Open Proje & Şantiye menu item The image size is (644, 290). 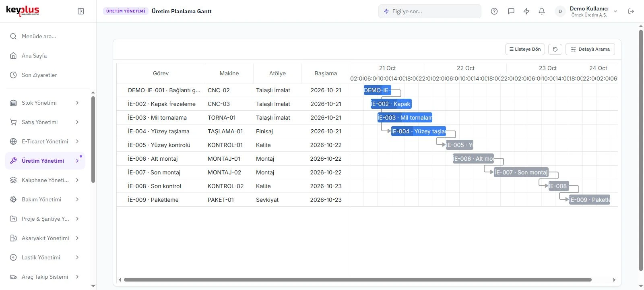pyautogui.click(x=45, y=219)
